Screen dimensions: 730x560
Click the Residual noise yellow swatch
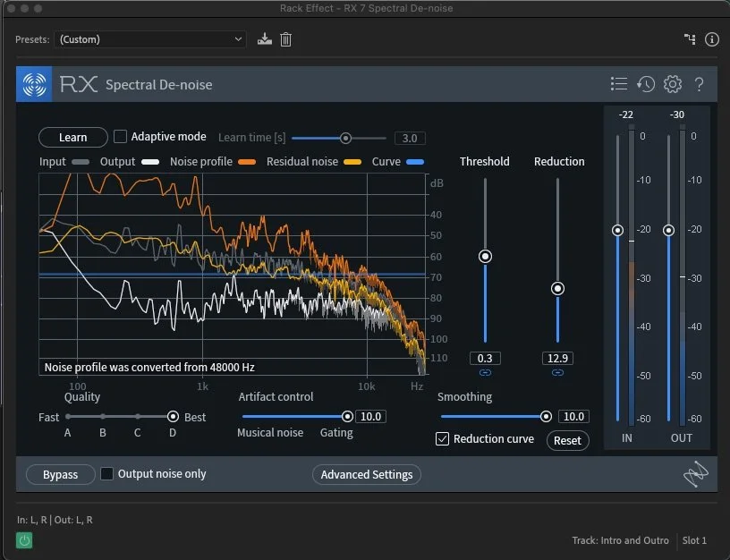point(352,162)
